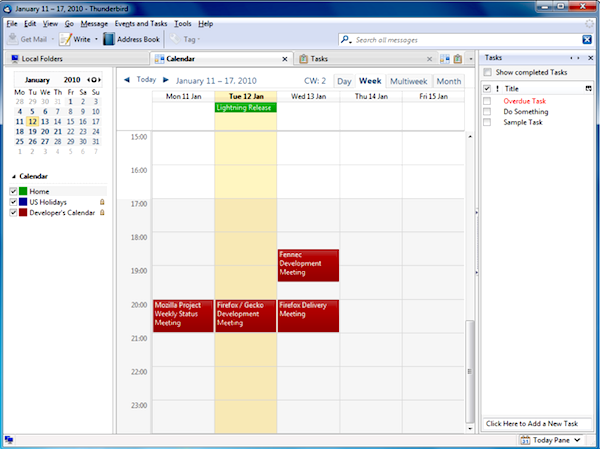
Task: Open the File menu
Action: [12, 24]
